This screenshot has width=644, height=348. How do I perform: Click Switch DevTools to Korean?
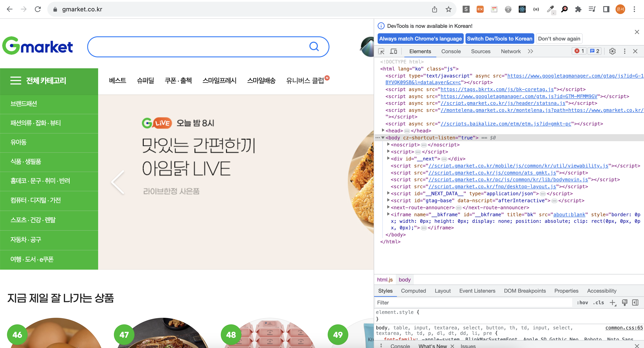click(499, 39)
